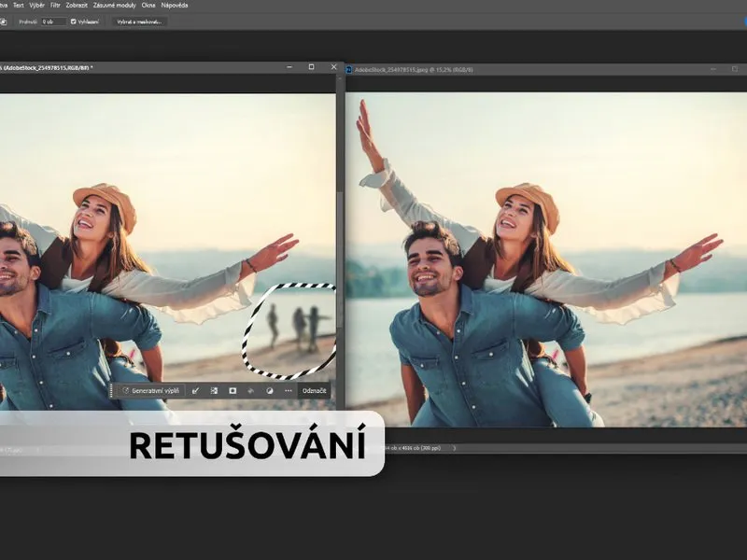Image resolution: width=747 pixels, height=560 pixels.
Task: Open the Zobrazit menu
Action: (x=77, y=6)
